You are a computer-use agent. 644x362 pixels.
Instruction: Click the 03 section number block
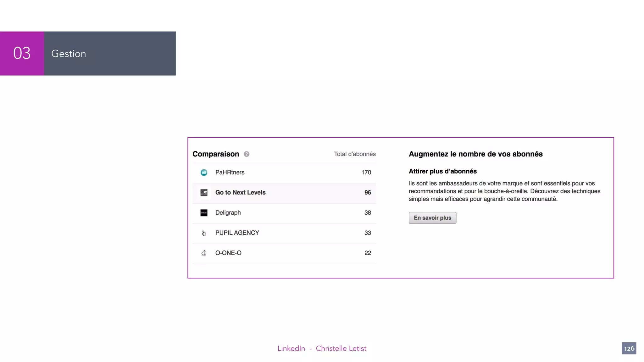[22, 53]
